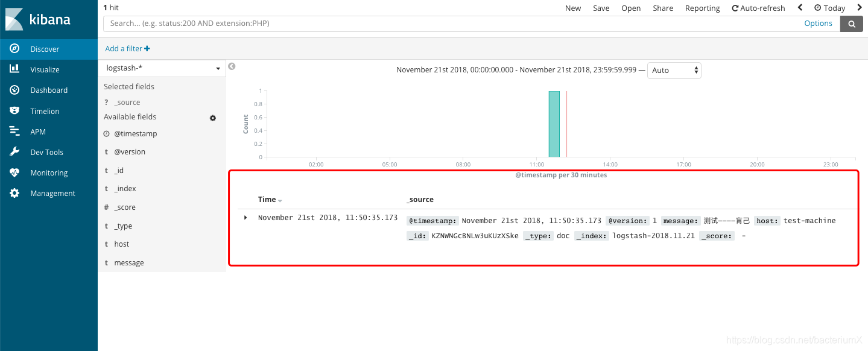The height and width of the screenshot is (351, 868).
Task: Open the Today time picker
Action: (829, 8)
